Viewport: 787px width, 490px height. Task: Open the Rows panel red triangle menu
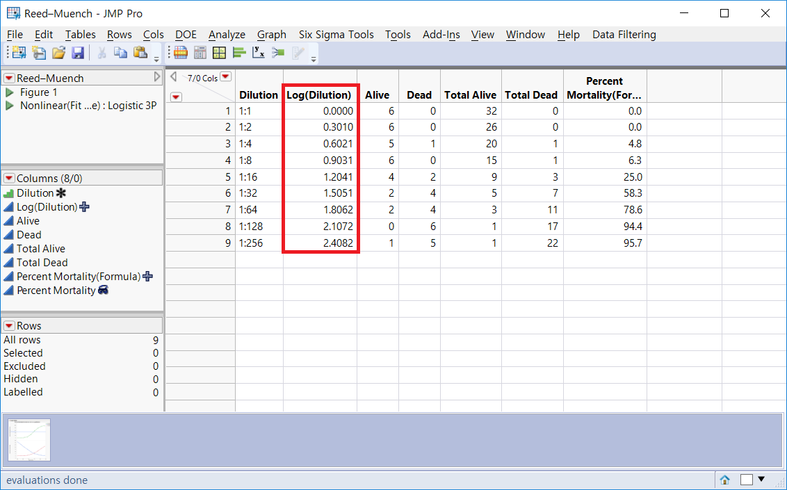point(9,326)
